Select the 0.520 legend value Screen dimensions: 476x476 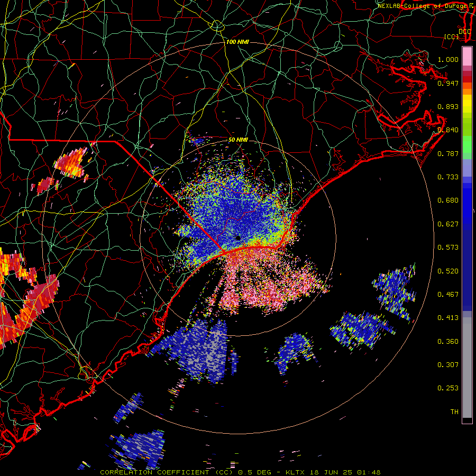coord(448,271)
